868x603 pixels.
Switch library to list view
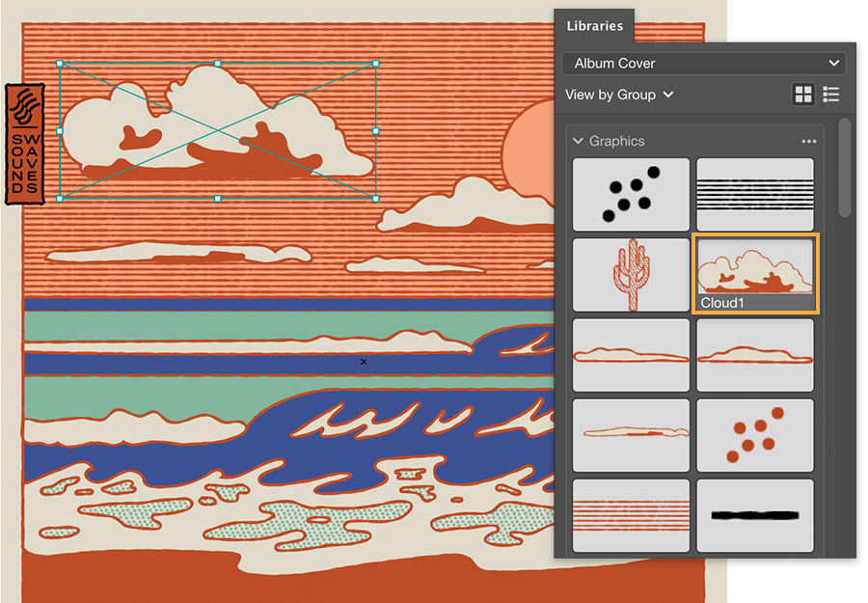(x=831, y=94)
